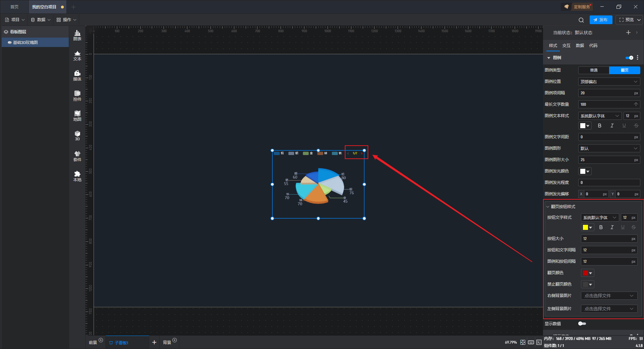Toggle italic for 图例文本样式
The height and width of the screenshot is (349, 644).
pos(612,126)
